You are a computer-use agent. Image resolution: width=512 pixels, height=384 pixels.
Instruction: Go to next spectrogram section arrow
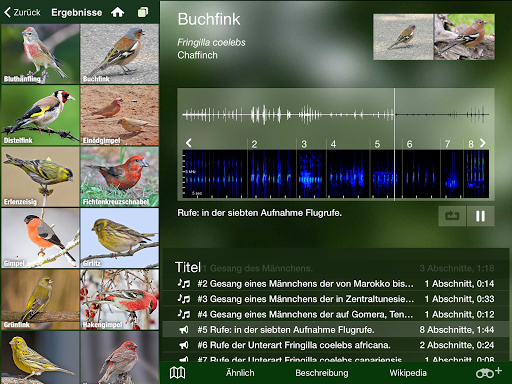click(483, 143)
